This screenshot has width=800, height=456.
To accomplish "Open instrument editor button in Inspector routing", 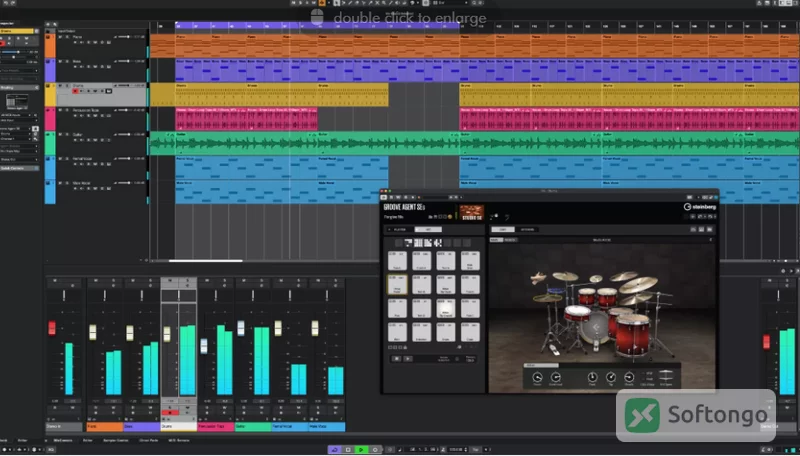I will coord(35,129).
